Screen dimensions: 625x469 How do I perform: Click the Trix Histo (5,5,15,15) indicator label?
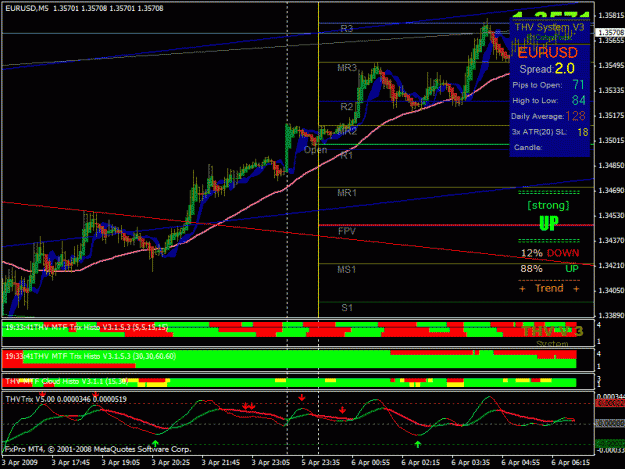tap(86, 328)
